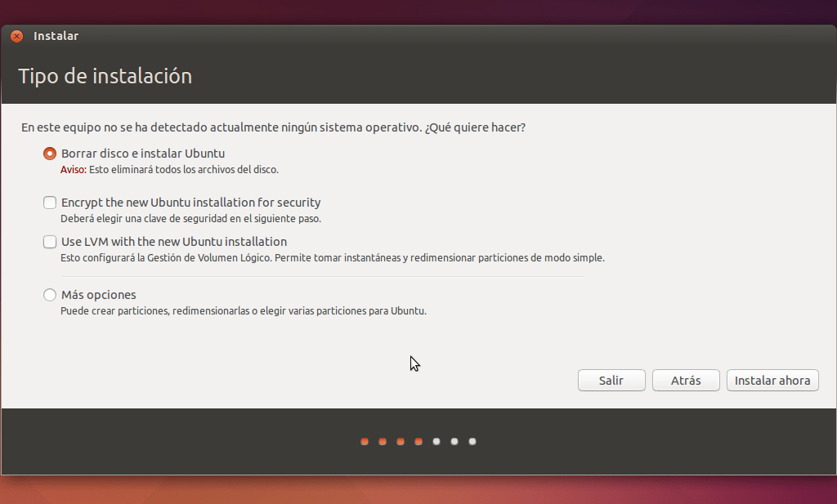Click the 'Aviso: Esto eliminará todos los archivos' warning
This screenshot has height=504, width=837.
(169, 170)
